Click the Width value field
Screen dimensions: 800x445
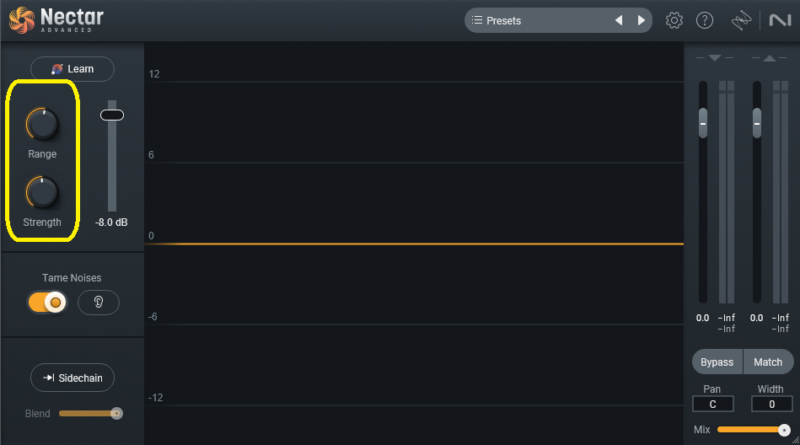(x=770, y=404)
